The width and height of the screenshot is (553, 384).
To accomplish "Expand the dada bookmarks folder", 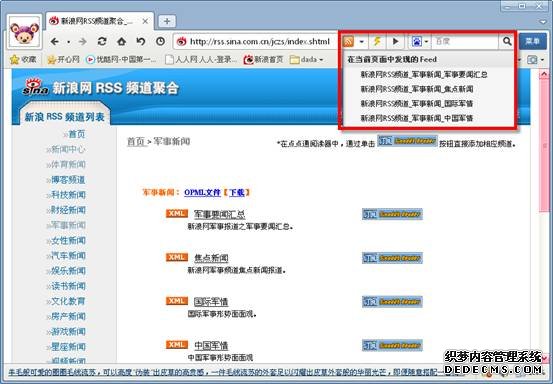I will coord(306,60).
